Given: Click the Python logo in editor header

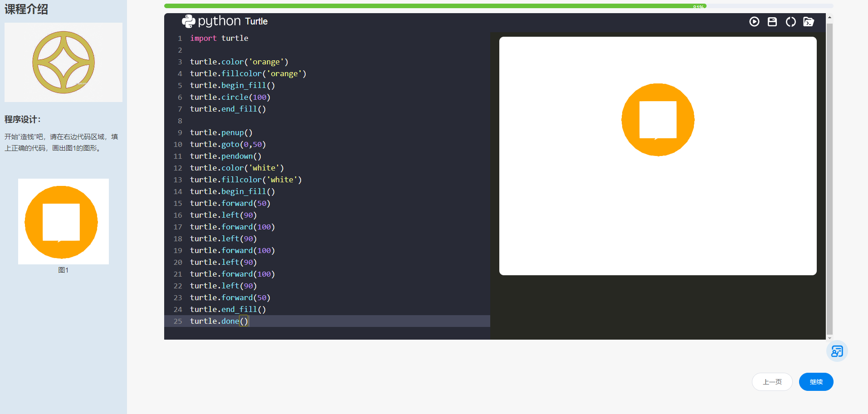Looking at the screenshot, I should click(188, 21).
